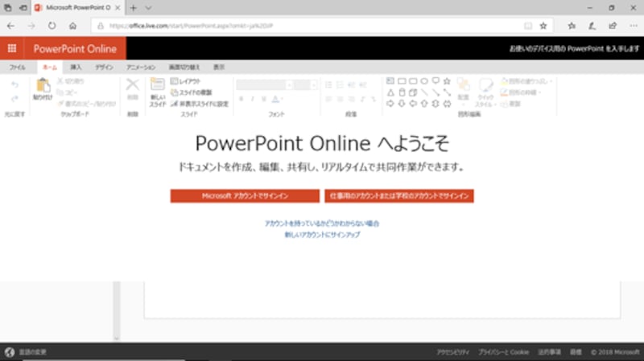Viewport: 644px width, 361px height.
Task: Open the レイアウト layout dropdown
Action: (x=185, y=81)
